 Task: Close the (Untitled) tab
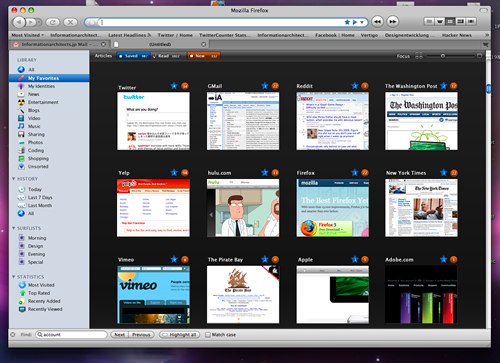204,44
